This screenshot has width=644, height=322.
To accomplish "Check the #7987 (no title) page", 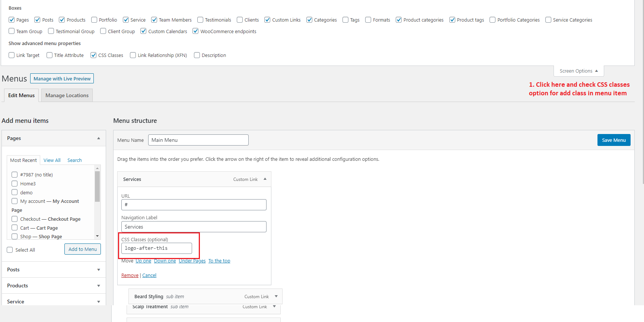I will pos(15,175).
